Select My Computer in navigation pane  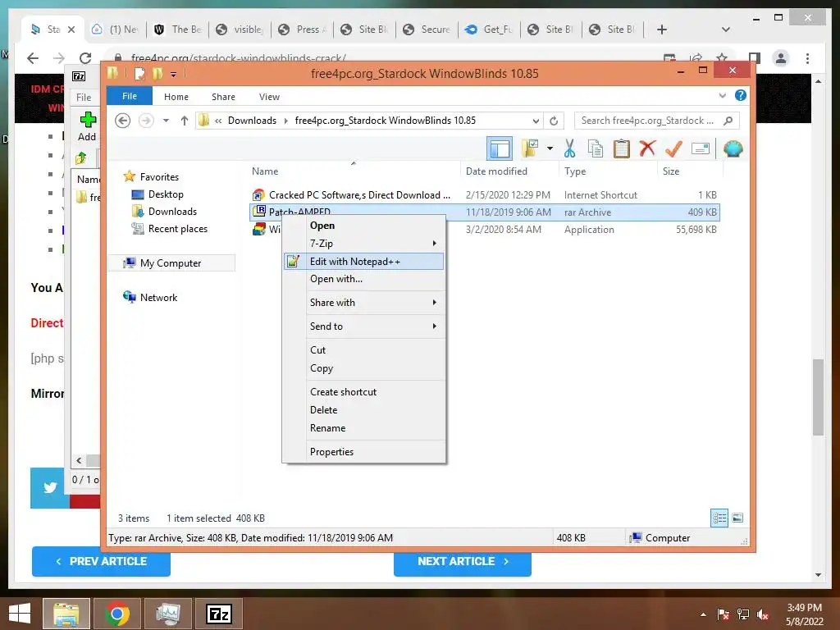click(x=171, y=263)
